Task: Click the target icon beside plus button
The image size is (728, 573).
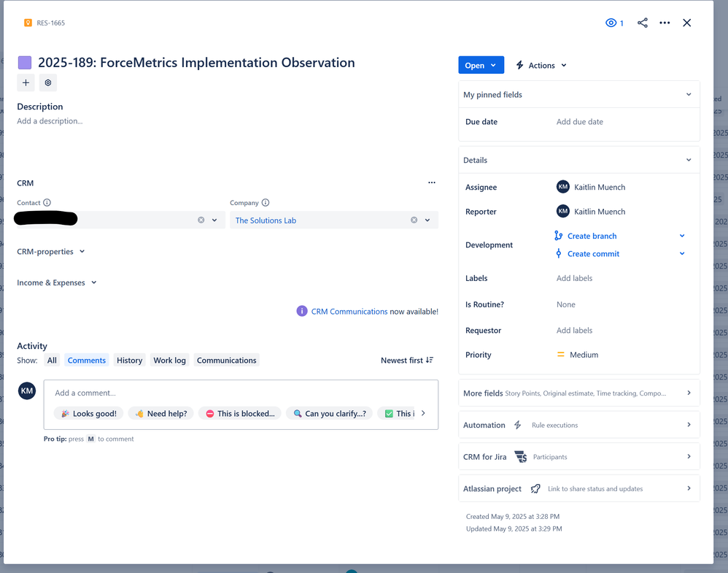Action: [x=48, y=82]
